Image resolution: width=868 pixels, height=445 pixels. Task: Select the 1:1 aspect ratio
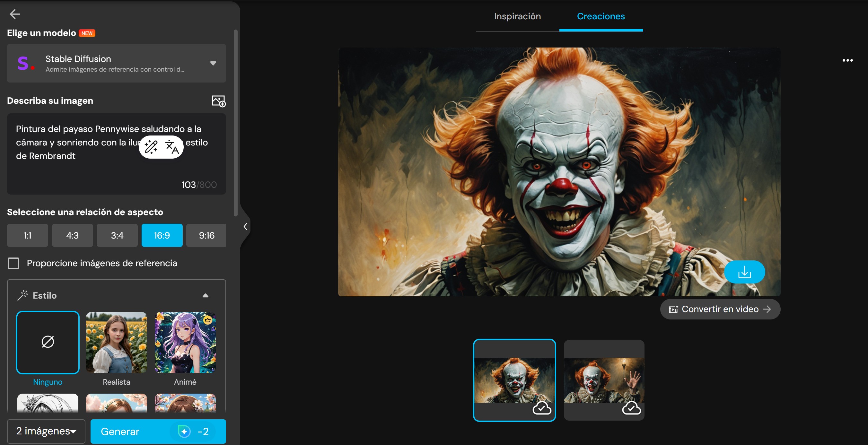tap(28, 235)
